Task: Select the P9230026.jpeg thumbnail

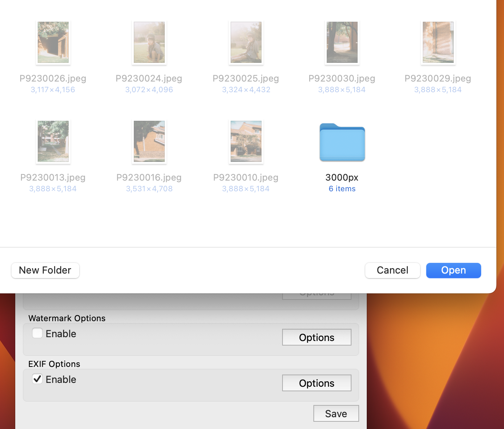Action: 53,42
